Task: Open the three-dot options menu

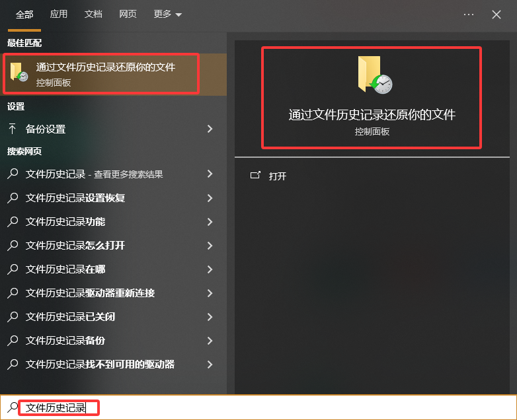Action: click(469, 15)
